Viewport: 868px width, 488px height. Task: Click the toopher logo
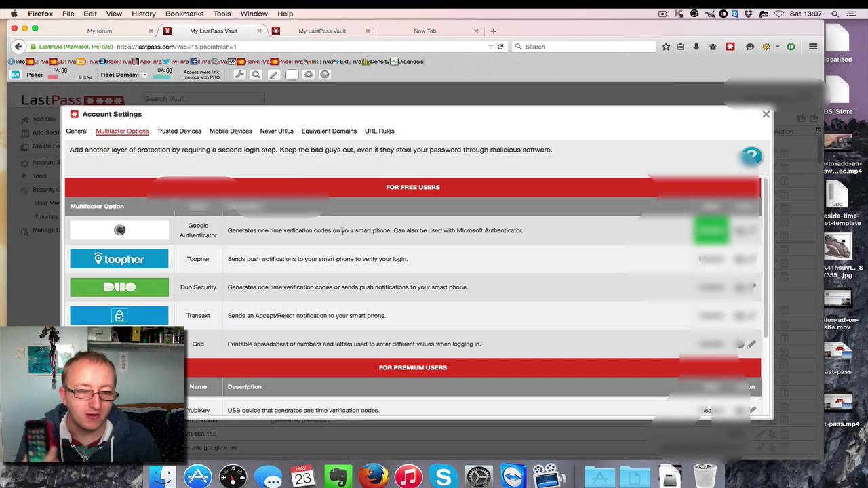[119, 259]
